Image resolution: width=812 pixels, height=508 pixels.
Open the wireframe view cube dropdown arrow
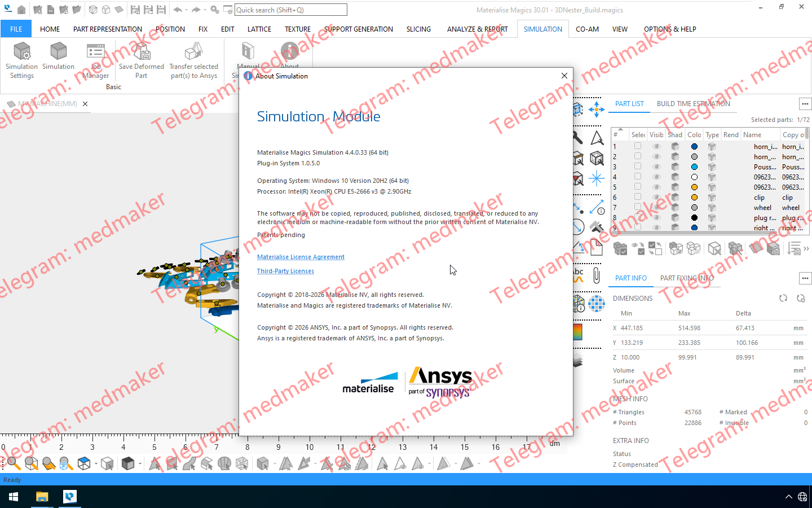click(96, 464)
